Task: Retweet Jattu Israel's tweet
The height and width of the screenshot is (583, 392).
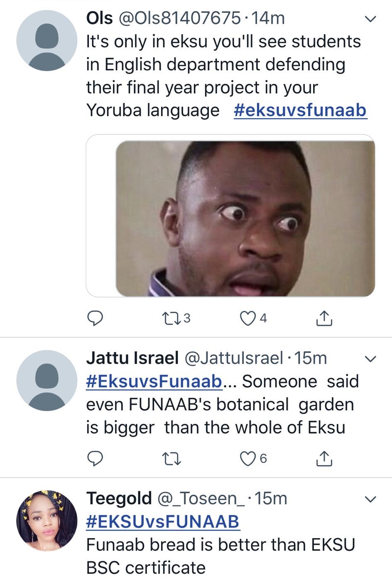Action: pos(171,459)
